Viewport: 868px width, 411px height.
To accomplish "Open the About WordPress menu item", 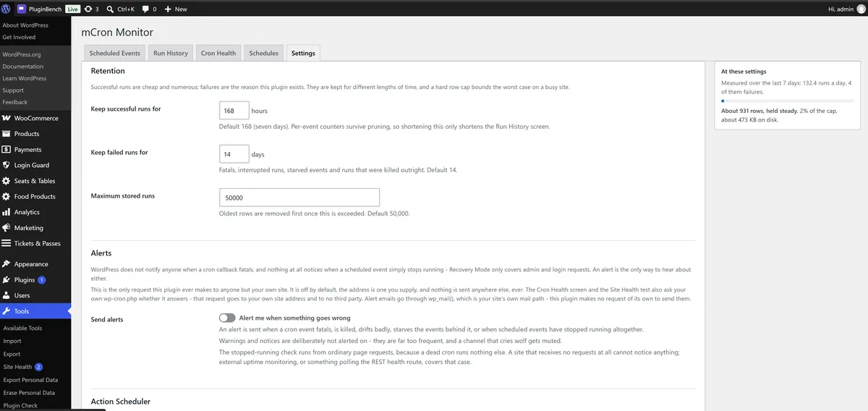I will coord(25,25).
